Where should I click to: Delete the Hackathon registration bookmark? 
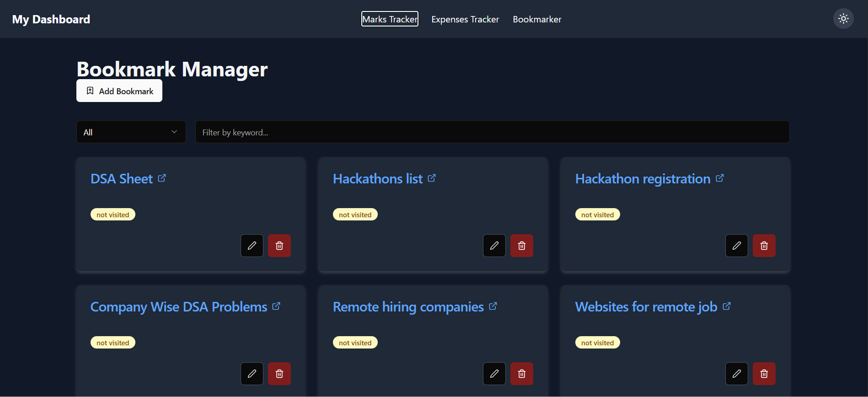[764, 246]
